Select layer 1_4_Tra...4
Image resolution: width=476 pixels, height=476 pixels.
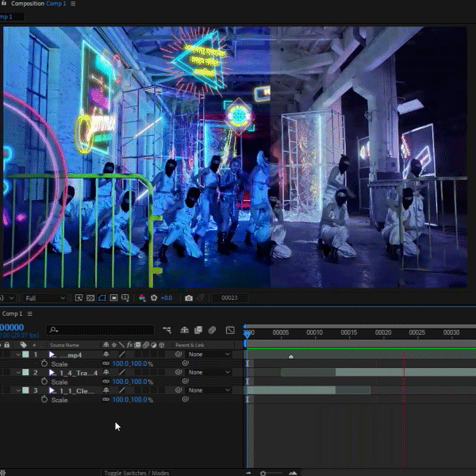[x=79, y=373]
